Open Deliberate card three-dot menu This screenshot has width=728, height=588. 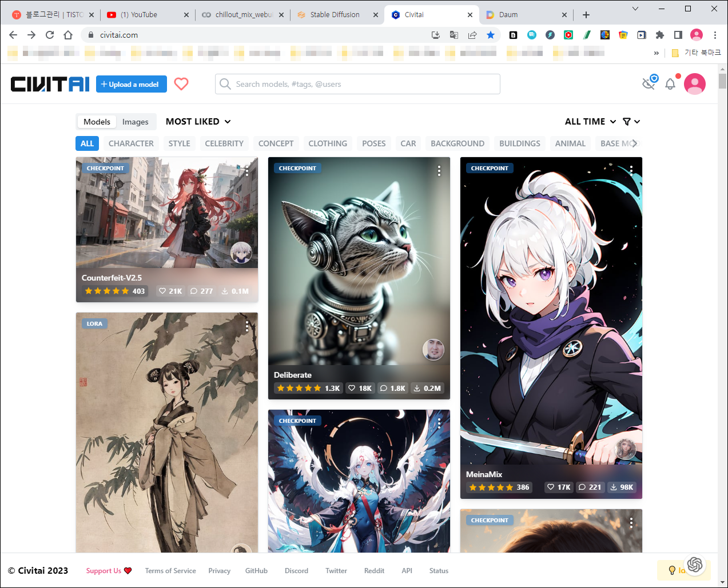[x=439, y=170]
